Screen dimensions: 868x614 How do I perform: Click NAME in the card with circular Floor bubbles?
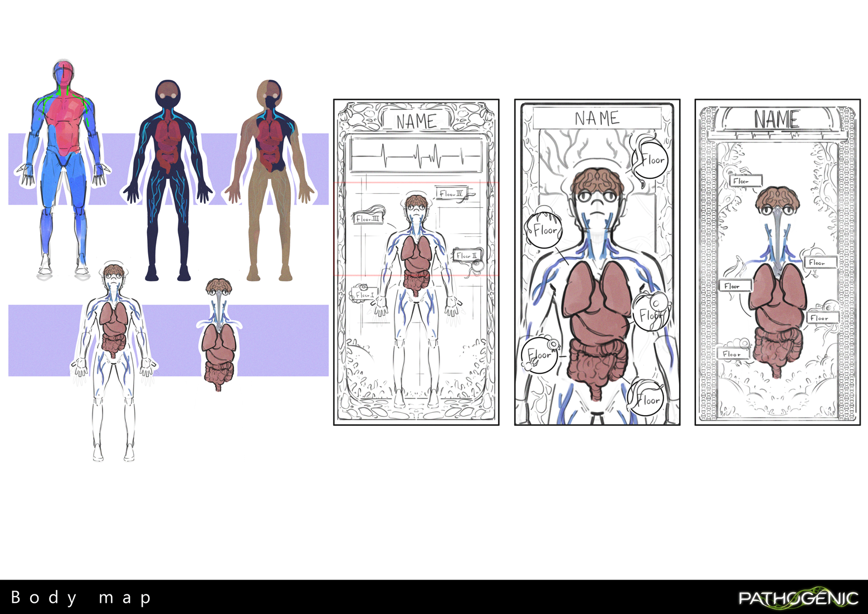[x=597, y=118]
